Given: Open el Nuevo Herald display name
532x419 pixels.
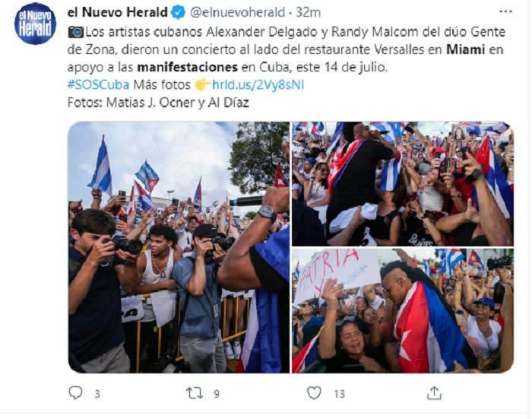Looking at the screenshot, I should pos(117,12).
